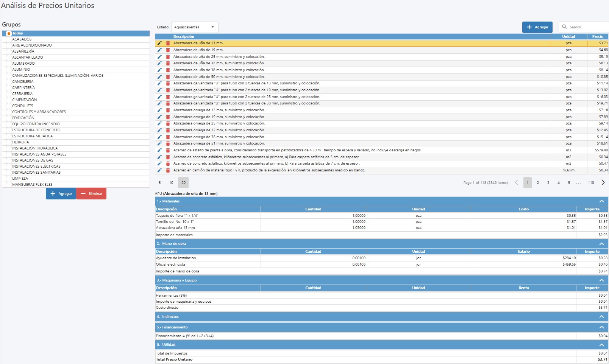Go to next page arrow in pagination

603,182
